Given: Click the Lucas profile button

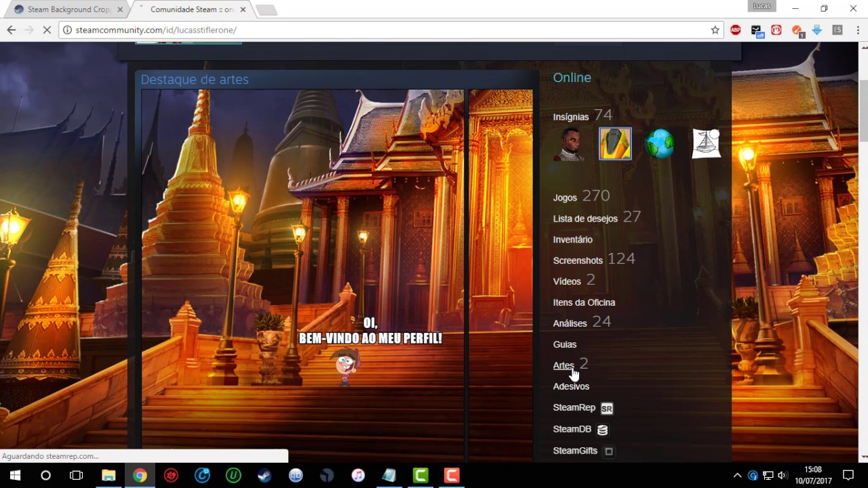Looking at the screenshot, I should (762, 6).
